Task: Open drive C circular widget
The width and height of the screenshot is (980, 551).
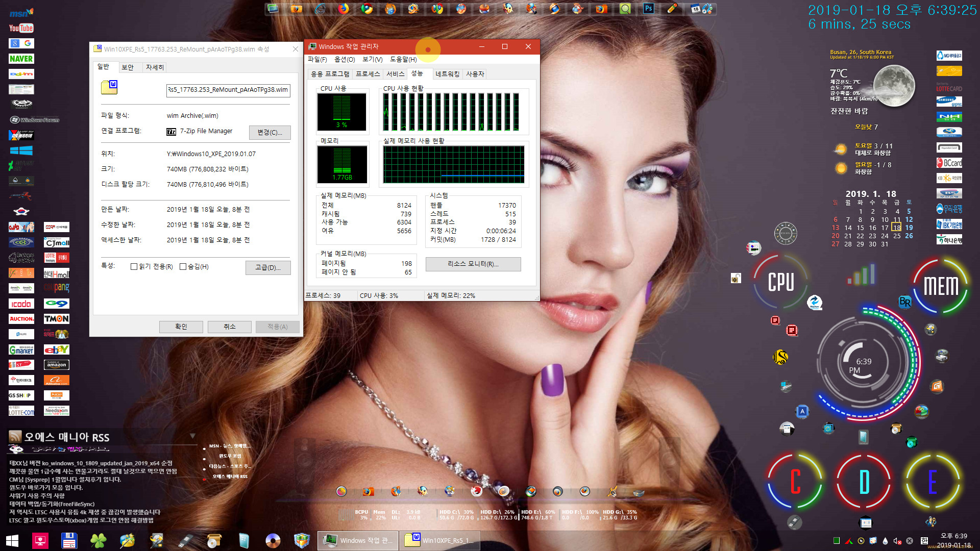Action: click(795, 481)
